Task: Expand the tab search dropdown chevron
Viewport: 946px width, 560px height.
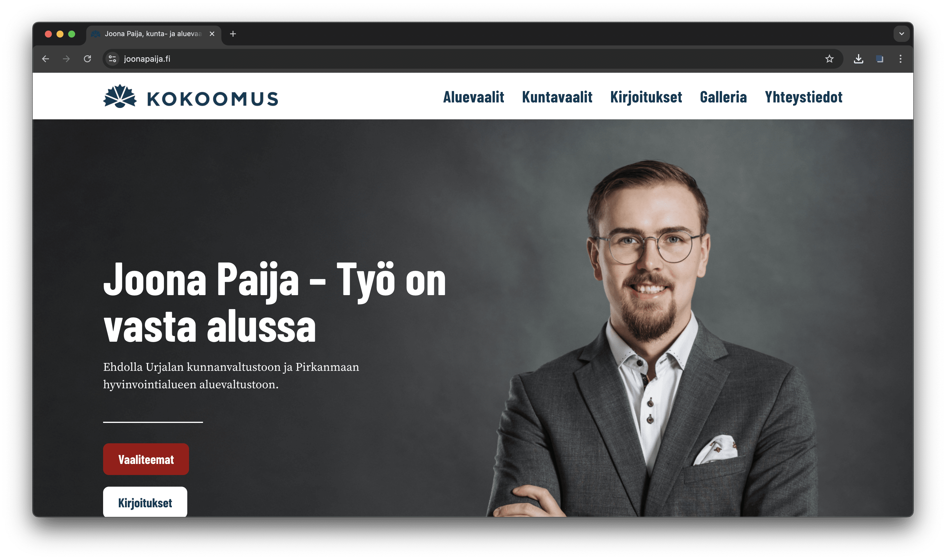Action: pyautogui.click(x=901, y=34)
